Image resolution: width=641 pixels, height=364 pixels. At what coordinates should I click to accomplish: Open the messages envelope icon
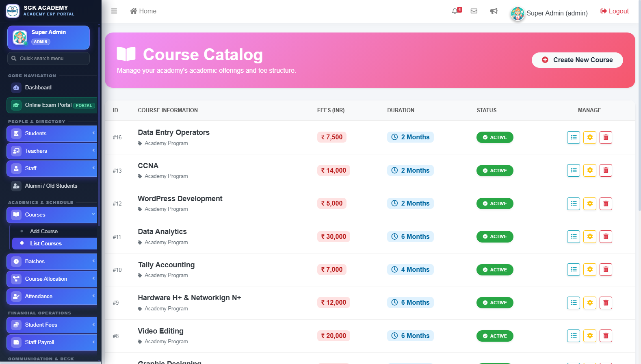474,11
